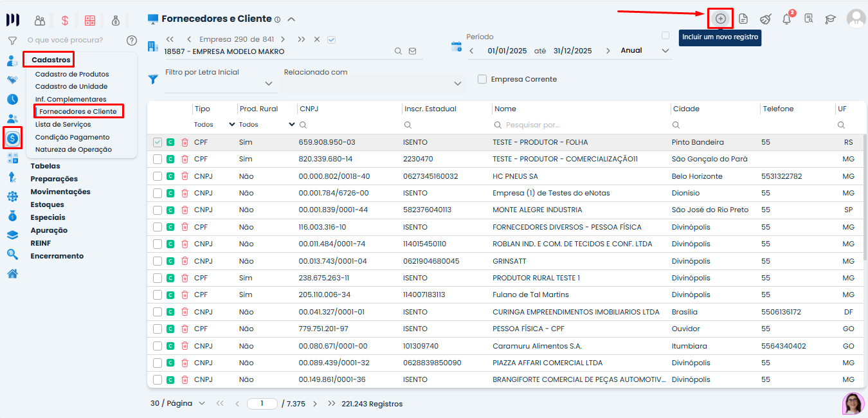This screenshot has height=418, width=868.
Task: Uncheck the first row TESTE - PRODUTOR - FOLHA
Action: point(158,142)
